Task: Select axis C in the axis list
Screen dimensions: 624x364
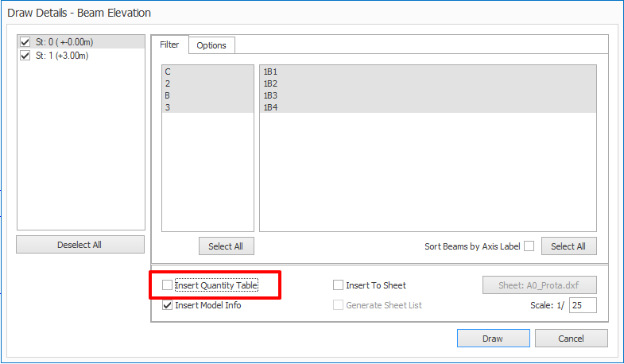Action: pos(169,72)
